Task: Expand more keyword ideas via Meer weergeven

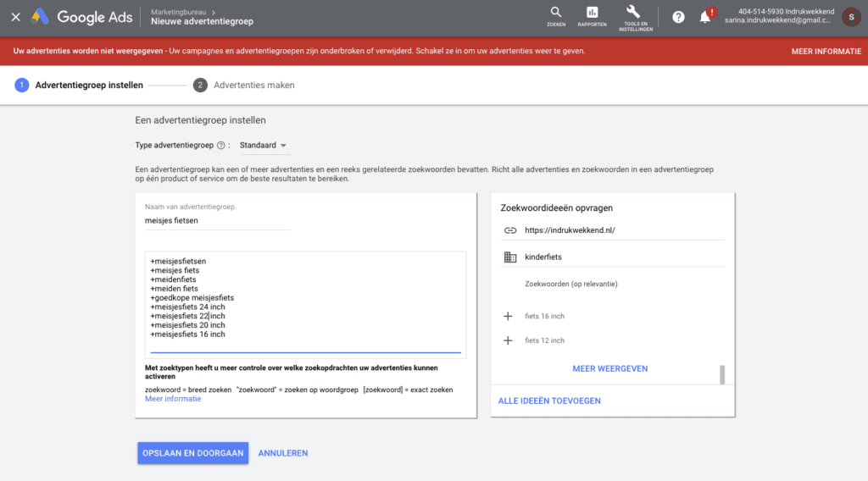Action: click(x=610, y=369)
